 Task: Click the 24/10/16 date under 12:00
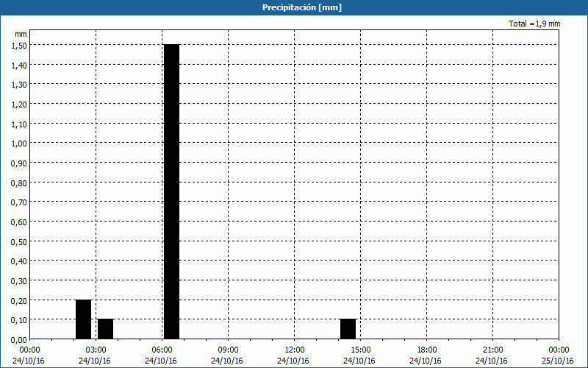(x=293, y=361)
